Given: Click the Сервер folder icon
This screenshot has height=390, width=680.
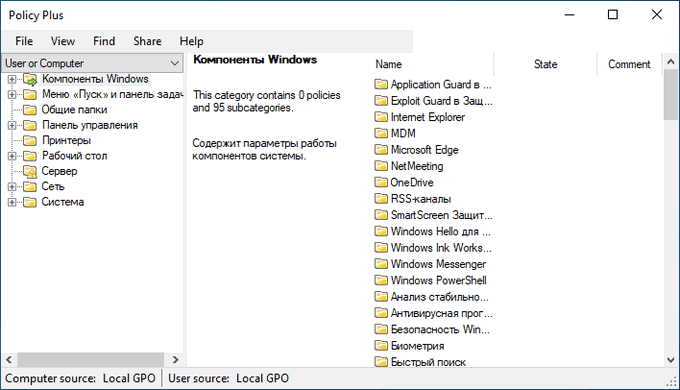Looking at the screenshot, I should 30,171.
